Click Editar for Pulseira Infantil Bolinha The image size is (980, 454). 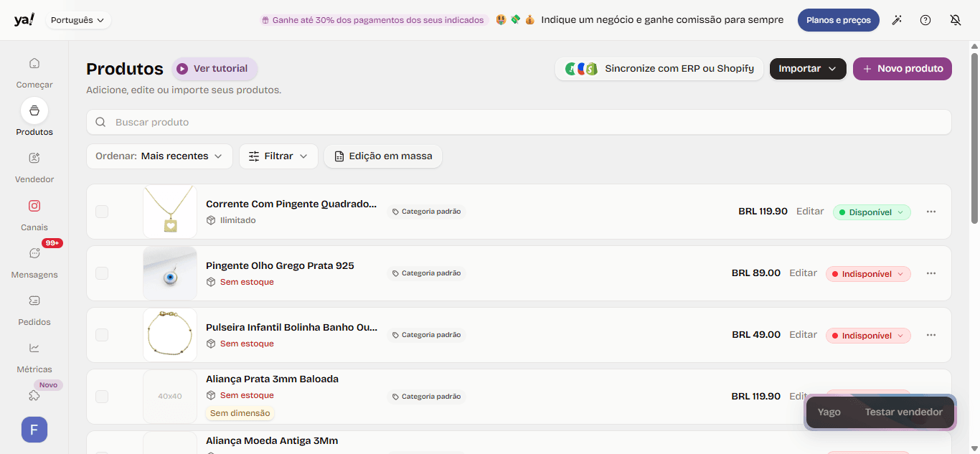pyautogui.click(x=804, y=335)
